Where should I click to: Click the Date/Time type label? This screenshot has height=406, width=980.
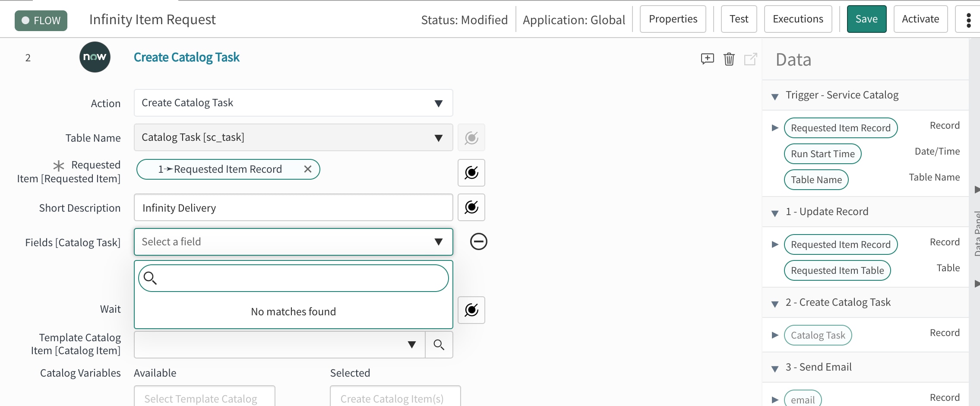(937, 152)
